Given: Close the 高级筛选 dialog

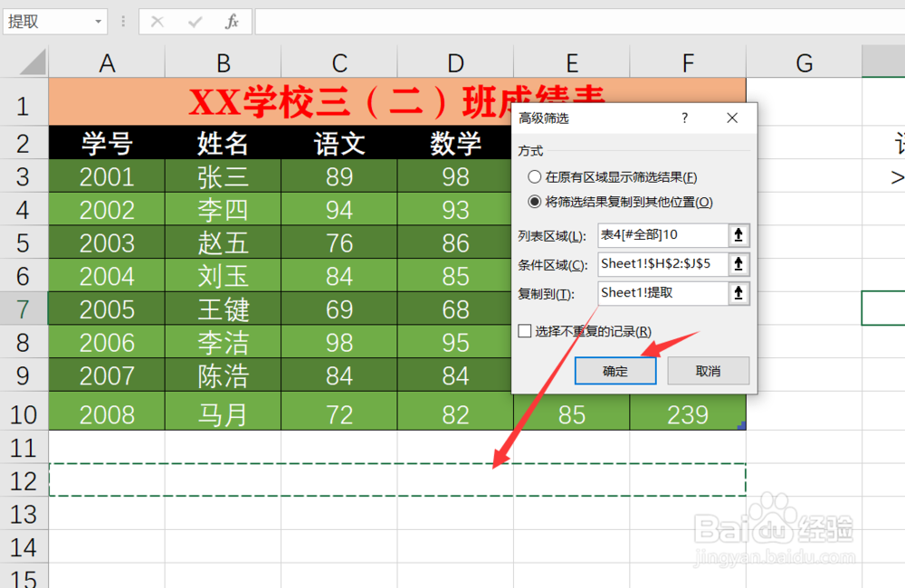Looking at the screenshot, I should click(x=732, y=118).
